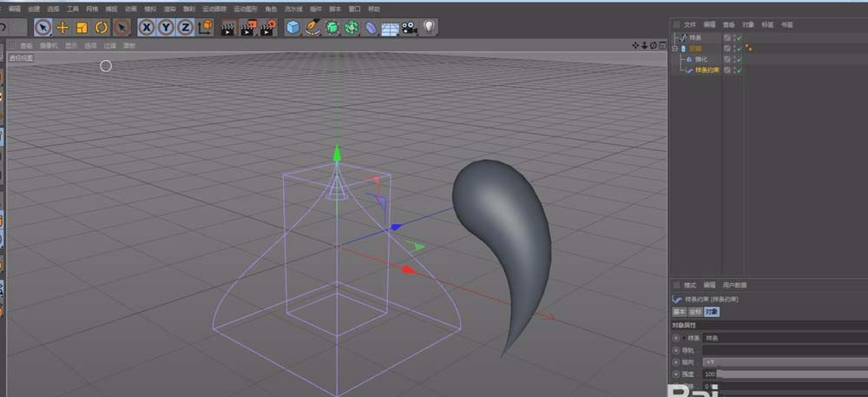Screen dimensions: 868x397
Task: Open the 文件 menu in object manager
Action: 690,25
